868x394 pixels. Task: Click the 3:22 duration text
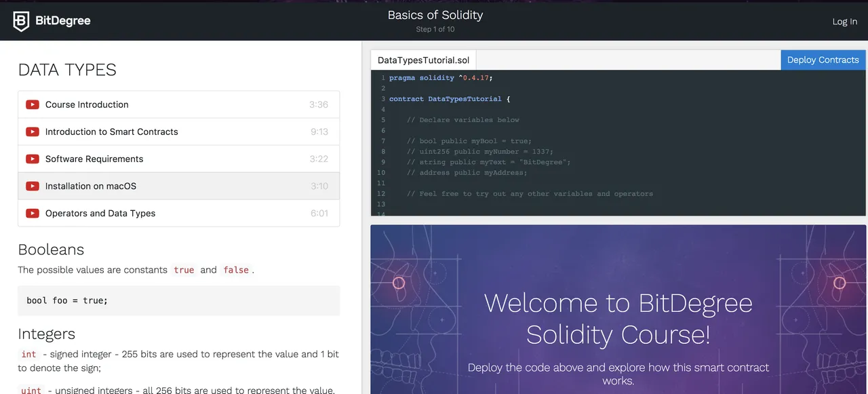319,159
